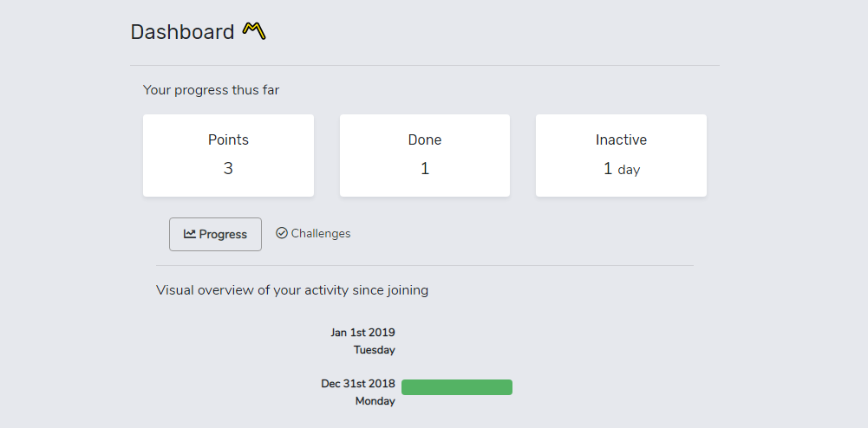
Task: Click the Monday weekday label
Action: (375, 401)
